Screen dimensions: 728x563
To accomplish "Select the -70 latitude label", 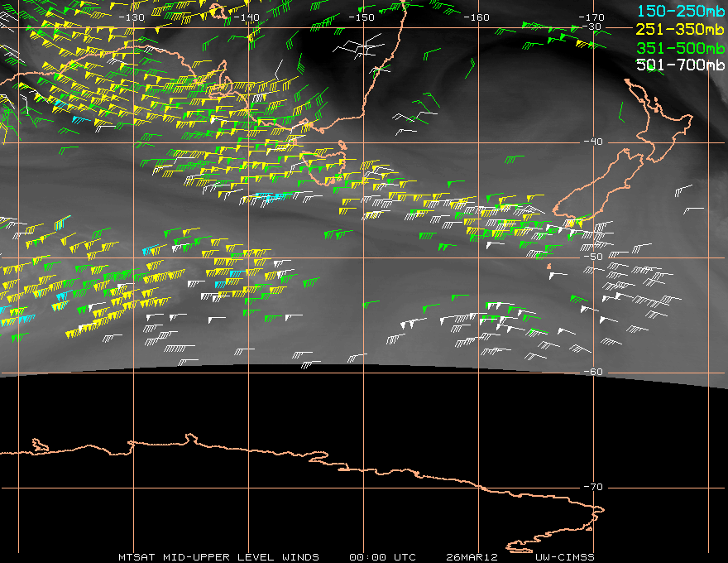I will [x=592, y=487].
